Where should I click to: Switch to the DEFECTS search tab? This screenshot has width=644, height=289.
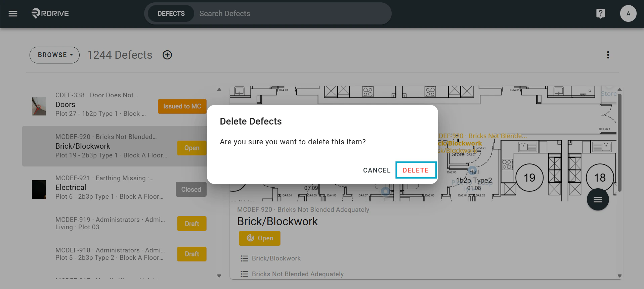click(171, 13)
